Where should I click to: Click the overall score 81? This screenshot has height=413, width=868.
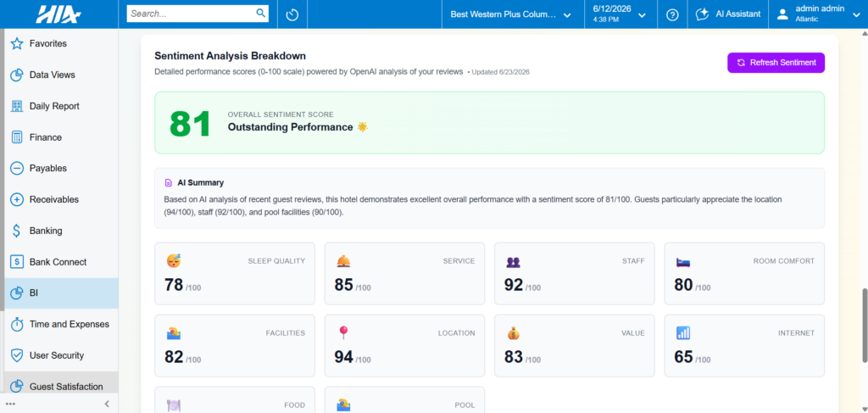pos(190,124)
